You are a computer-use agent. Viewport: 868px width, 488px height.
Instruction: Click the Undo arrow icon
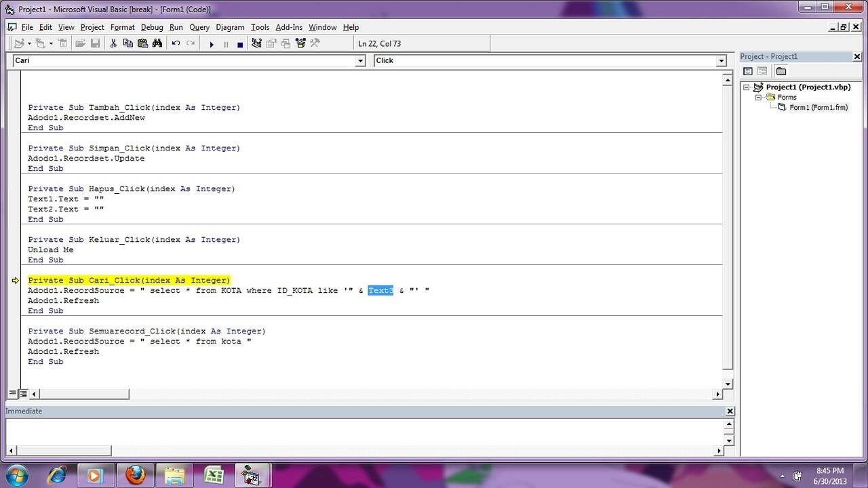pyautogui.click(x=176, y=43)
